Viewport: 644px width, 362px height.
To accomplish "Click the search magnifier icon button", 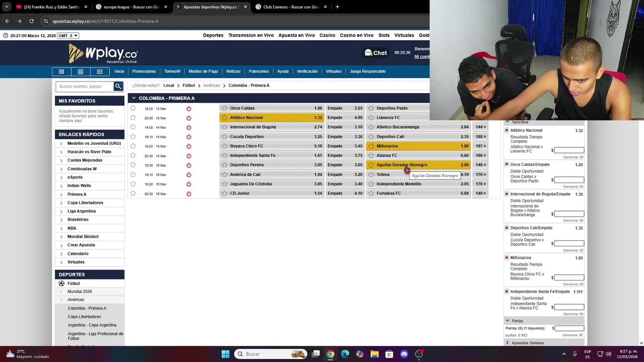I will [x=118, y=86].
